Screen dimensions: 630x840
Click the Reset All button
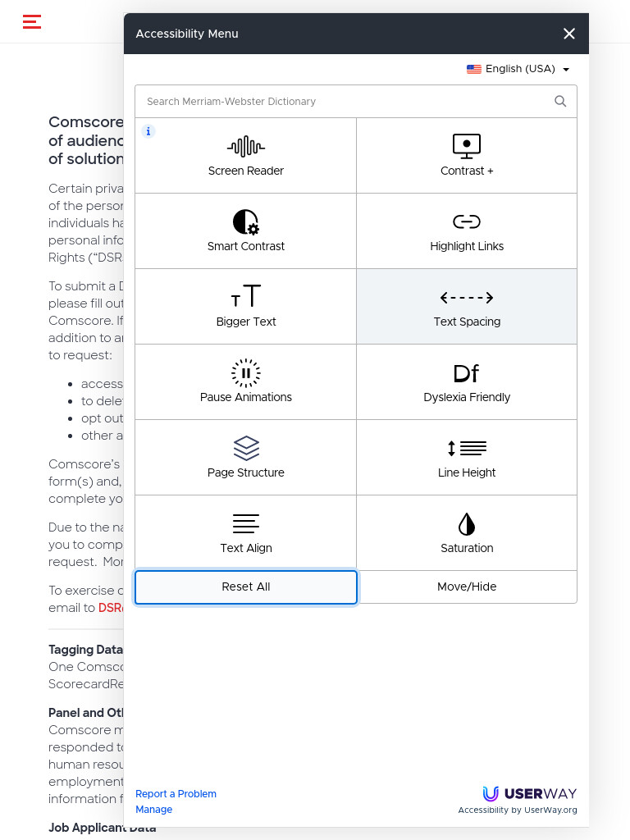tap(246, 587)
